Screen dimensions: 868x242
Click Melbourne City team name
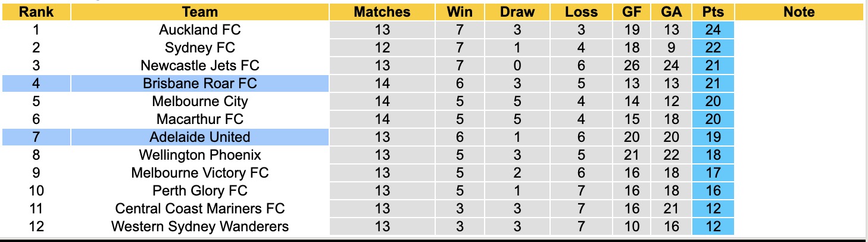click(x=200, y=101)
